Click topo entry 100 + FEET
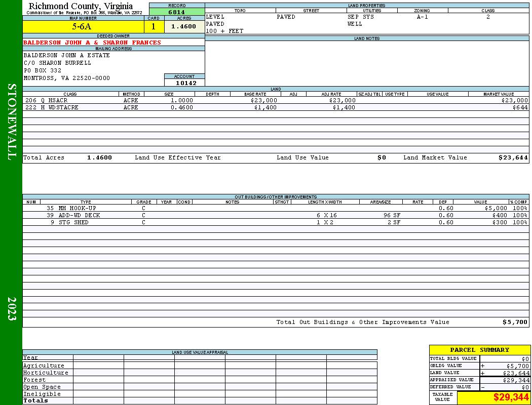The image size is (532, 405). point(224,31)
